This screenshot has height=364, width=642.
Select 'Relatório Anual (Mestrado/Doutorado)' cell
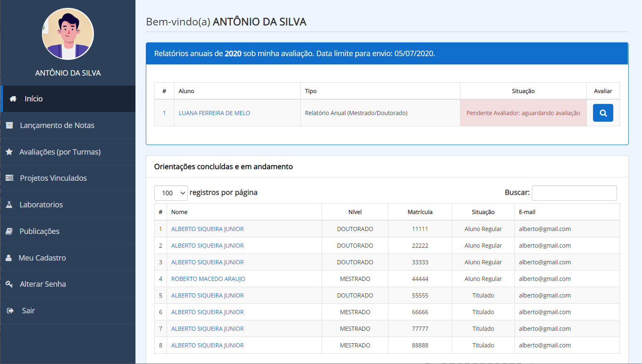(x=380, y=113)
